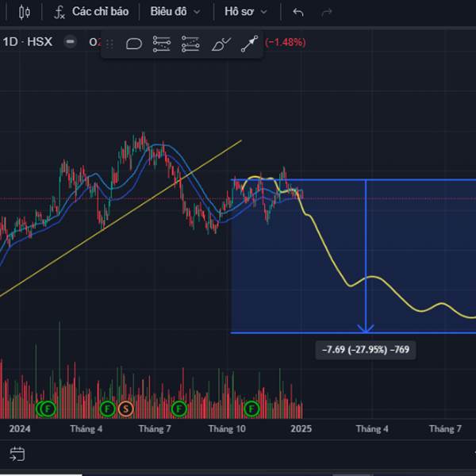The image size is (476, 476).
Task: Click the -7.69 (-27.95%) measurement label
Action: point(366,350)
